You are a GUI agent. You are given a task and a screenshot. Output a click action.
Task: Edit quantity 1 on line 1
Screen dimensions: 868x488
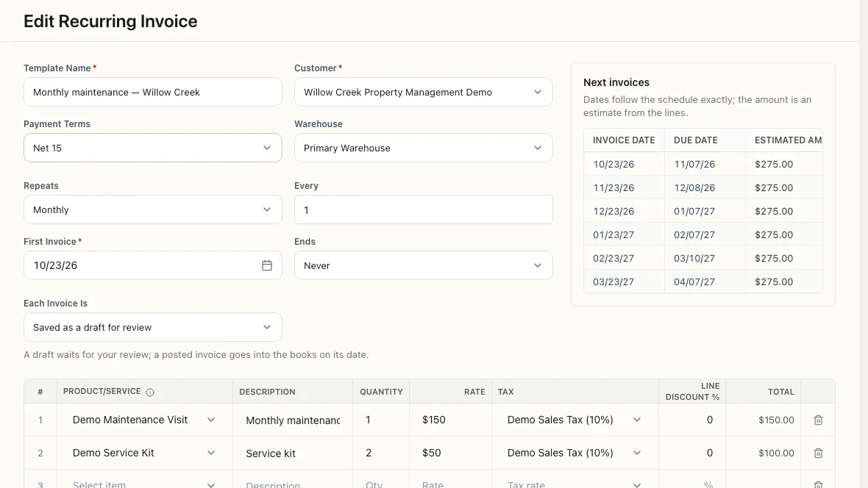coord(381,420)
